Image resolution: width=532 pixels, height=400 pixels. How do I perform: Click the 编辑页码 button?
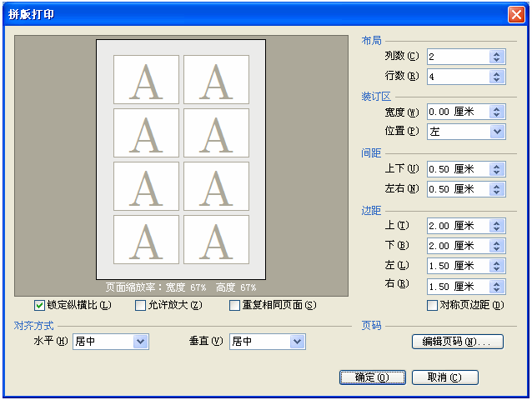457,342
